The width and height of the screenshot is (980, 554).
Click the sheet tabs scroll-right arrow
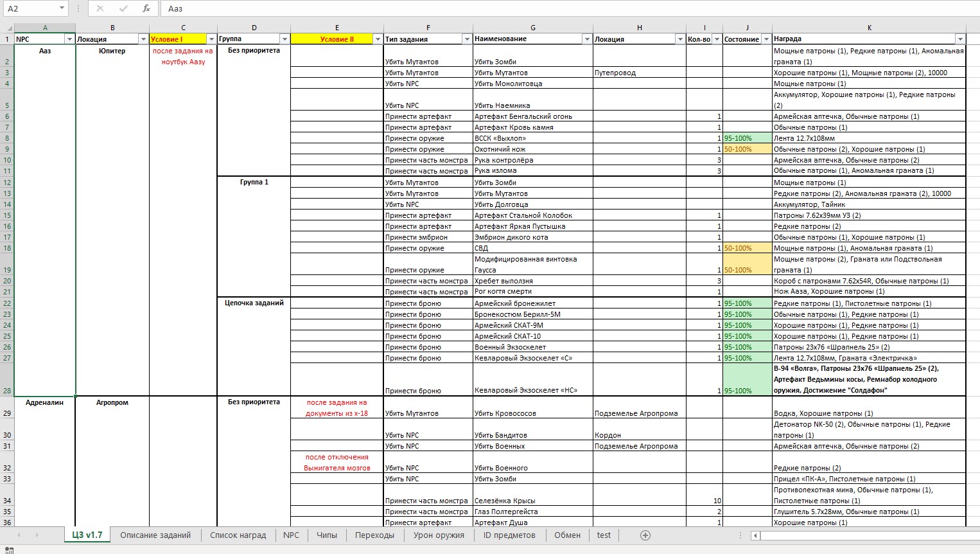tap(37, 535)
